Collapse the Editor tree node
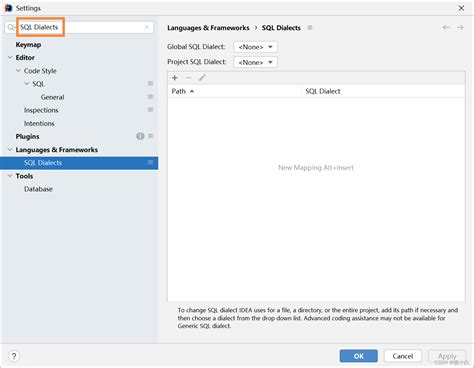 click(10, 58)
